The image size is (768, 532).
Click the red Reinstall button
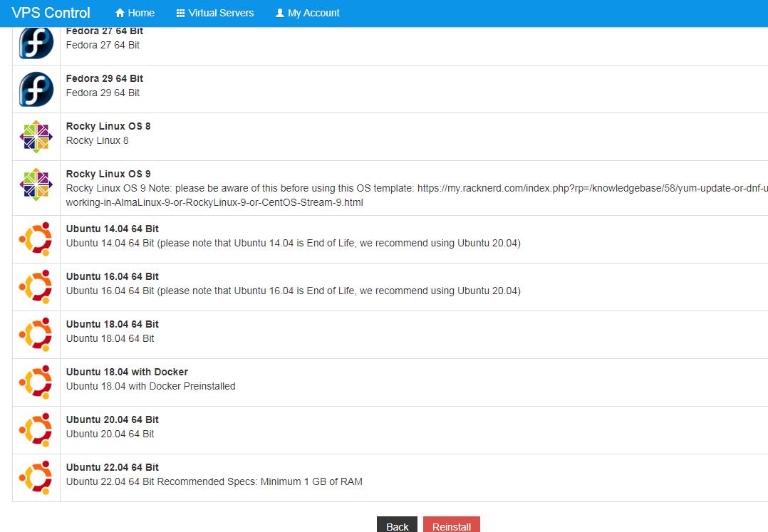pos(452,525)
